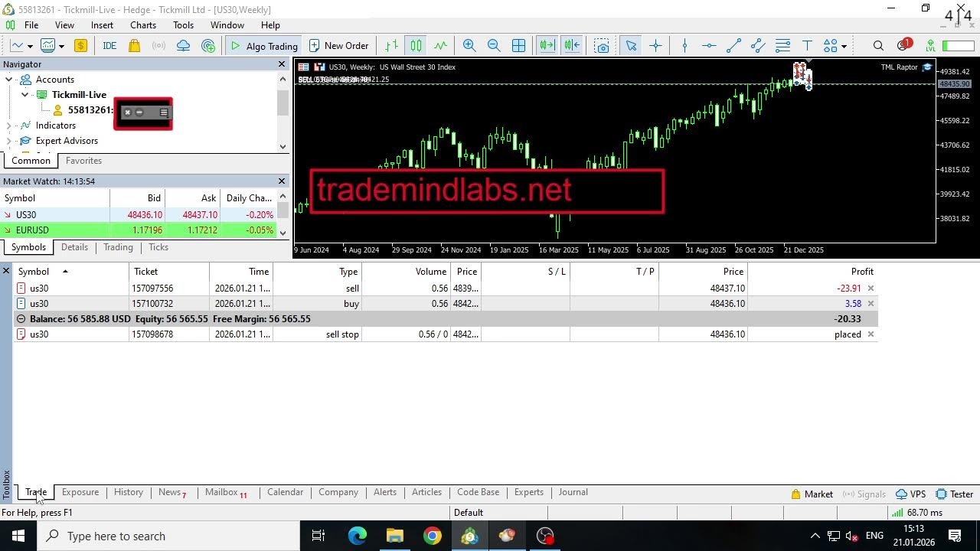This screenshot has width=980, height=551.
Task: Close the us30 sell position 157097556
Action: point(871,289)
